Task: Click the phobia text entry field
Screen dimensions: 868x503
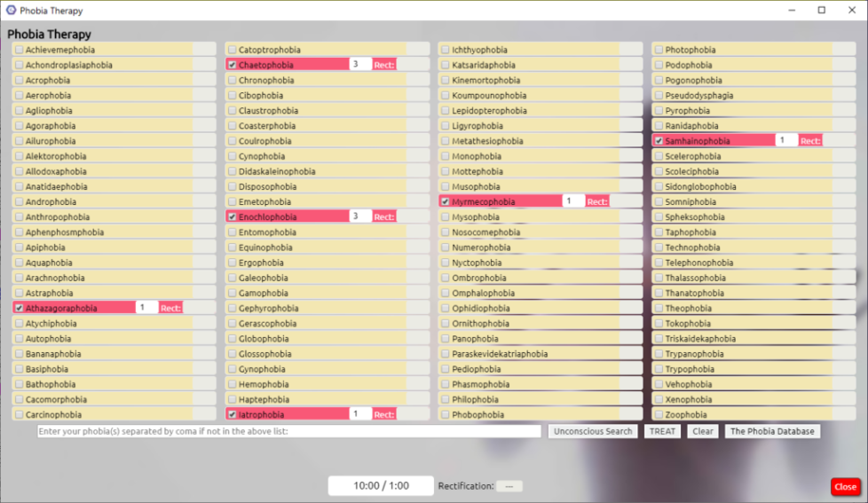Action: coord(288,431)
